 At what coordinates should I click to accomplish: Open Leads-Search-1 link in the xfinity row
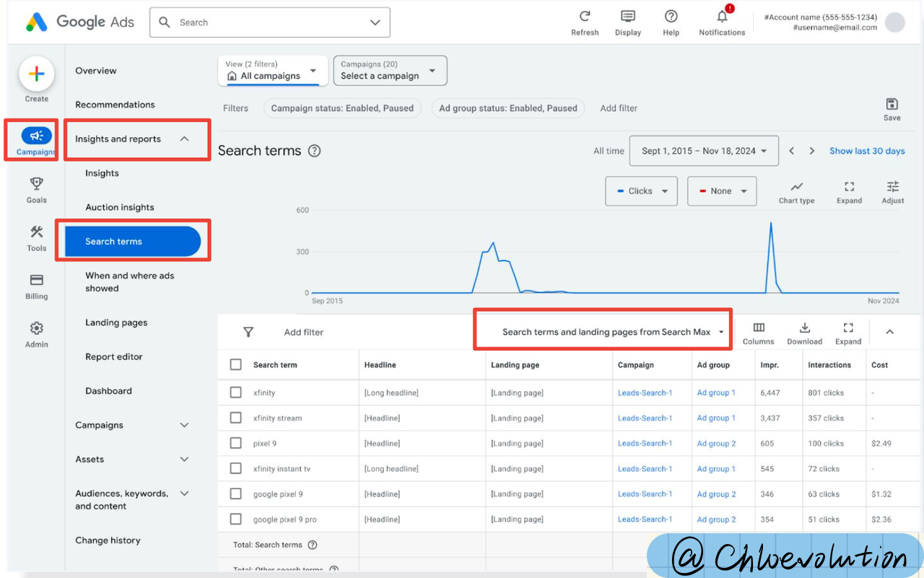pyautogui.click(x=645, y=393)
